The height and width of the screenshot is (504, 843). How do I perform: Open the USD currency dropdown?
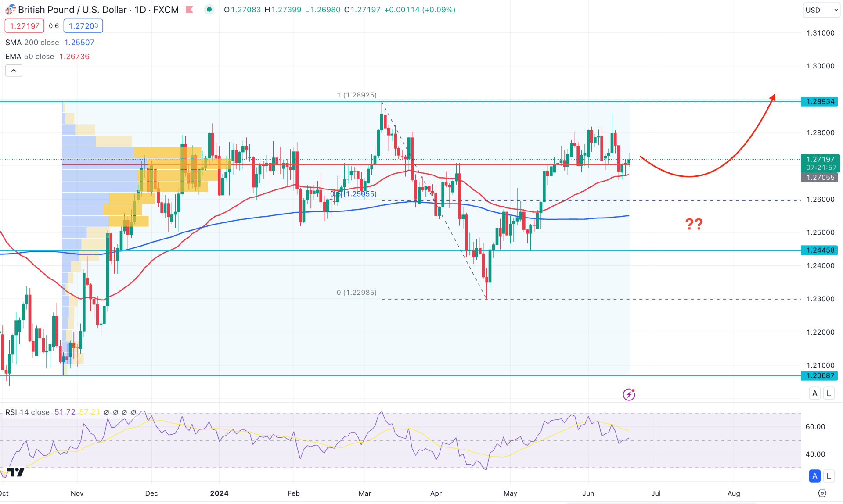tap(821, 10)
